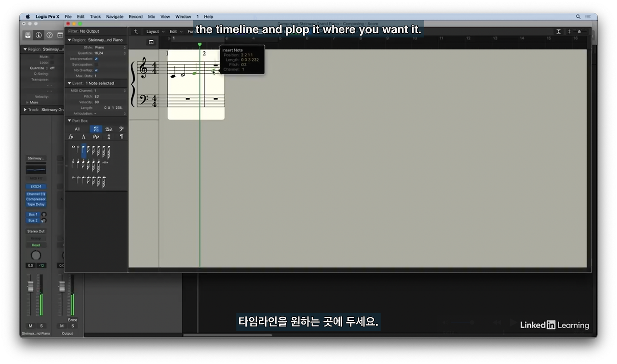Select the whole note in Part Box
The height and width of the screenshot is (364, 617).
[73, 147]
